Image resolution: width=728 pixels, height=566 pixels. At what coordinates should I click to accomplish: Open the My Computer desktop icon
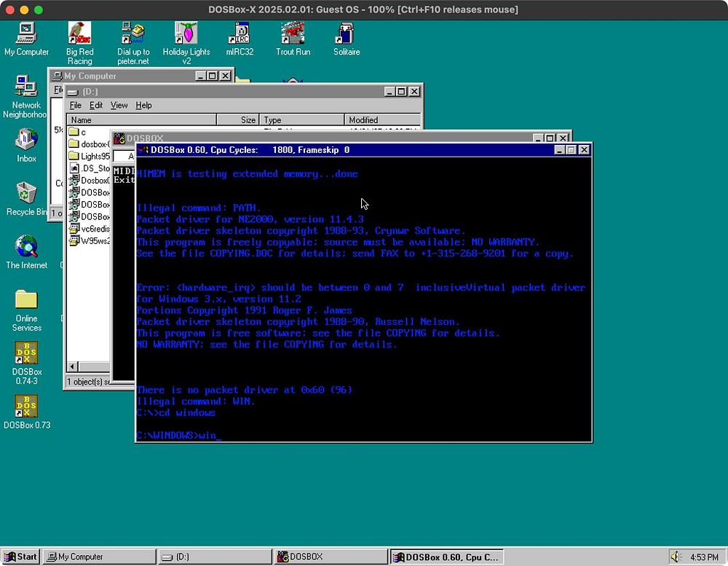coord(26,34)
